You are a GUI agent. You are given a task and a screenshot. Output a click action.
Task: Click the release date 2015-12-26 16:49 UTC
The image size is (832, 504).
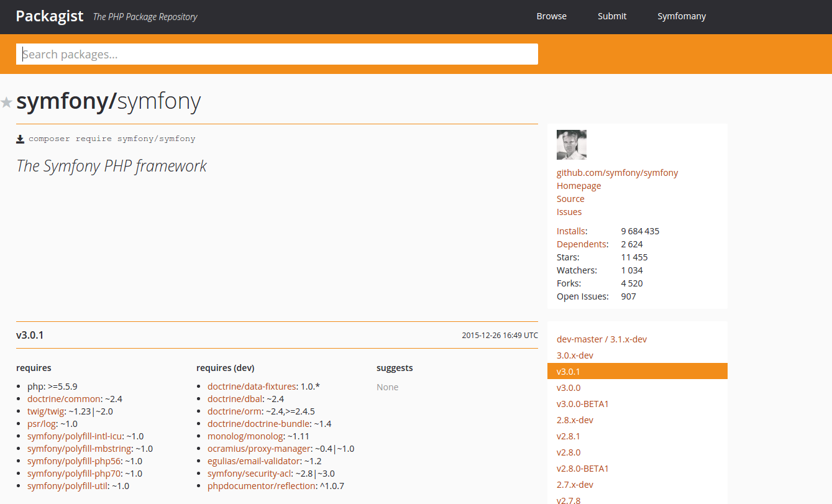coord(500,336)
